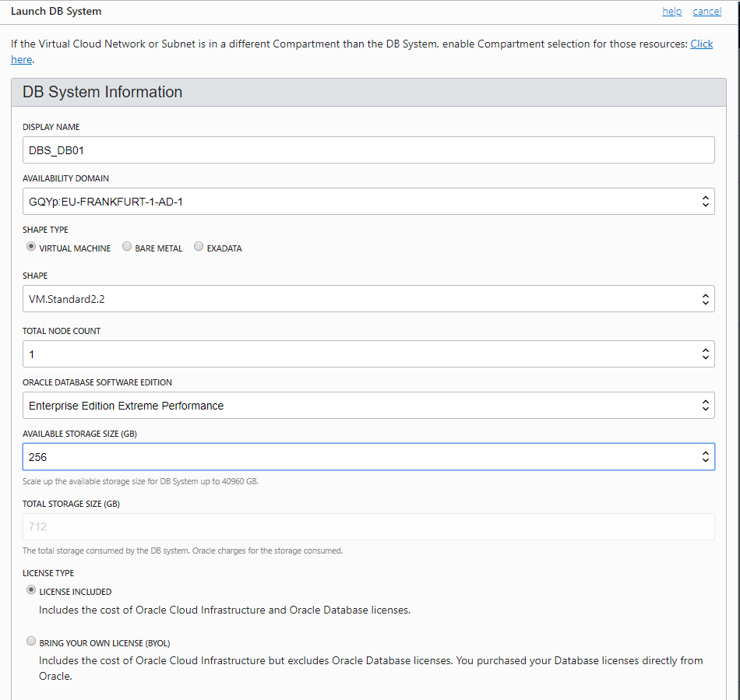Click the Shape selector arrows icon

[x=706, y=299]
